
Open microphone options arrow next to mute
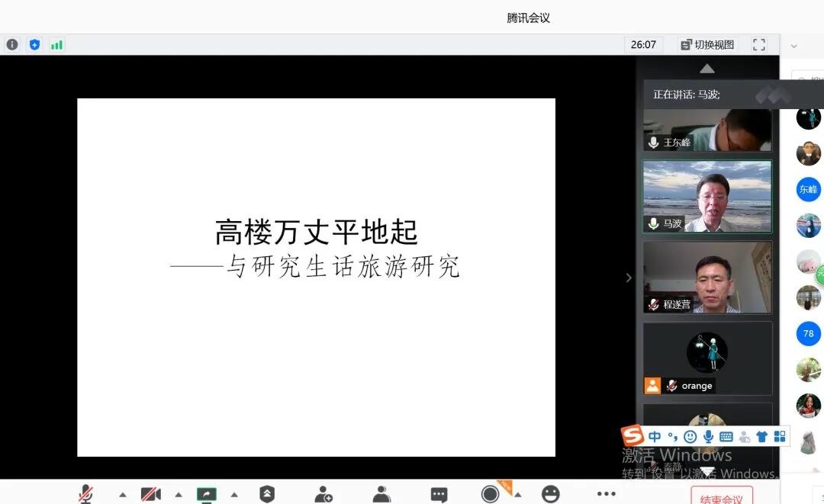point(122,495)
